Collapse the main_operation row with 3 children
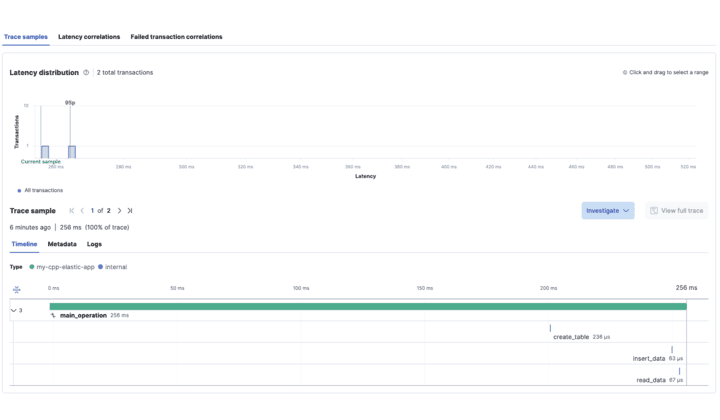This screenshot has width=720, height=420. coord(14,310)
